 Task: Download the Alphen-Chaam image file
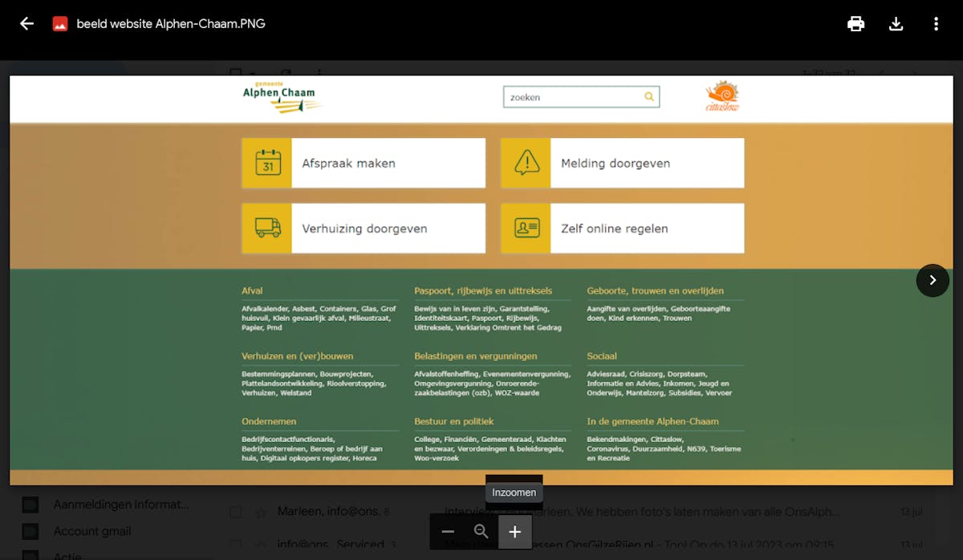click(896, 24)
